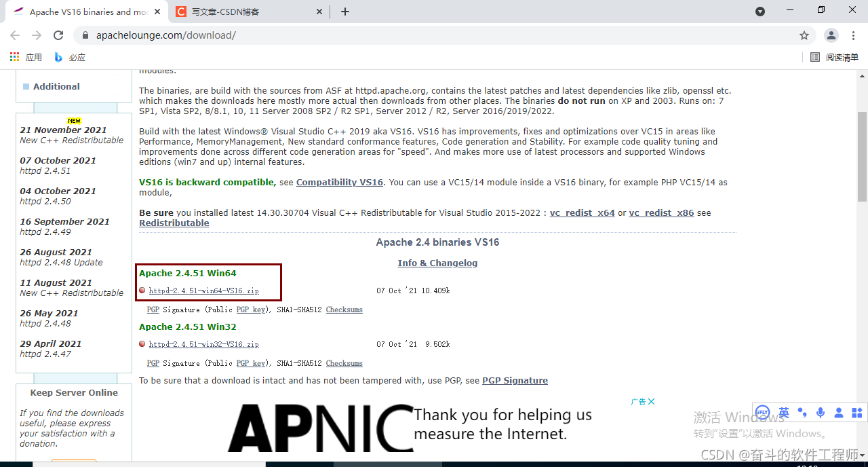
Task: Reload the Apache Lounge page
Action: 58,35
